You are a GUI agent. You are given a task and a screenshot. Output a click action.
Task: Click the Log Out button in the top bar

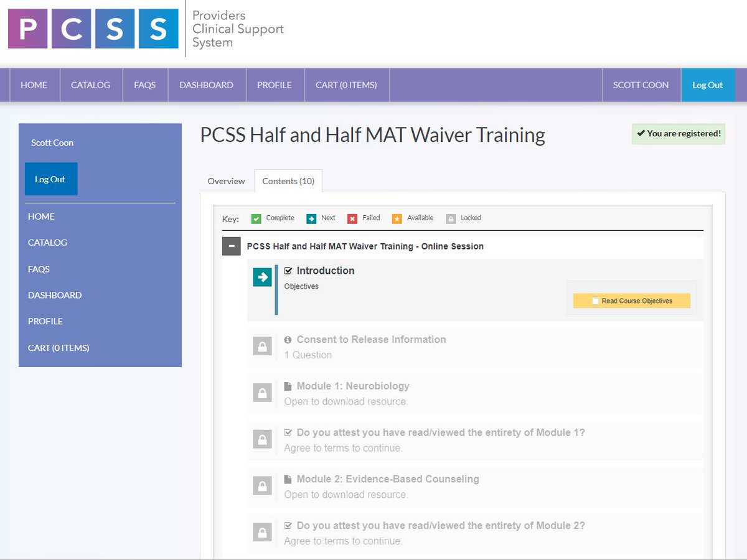(708, 85)
